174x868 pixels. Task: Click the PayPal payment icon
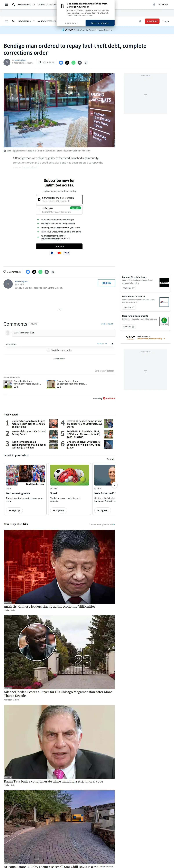click(x=52, y=253)
